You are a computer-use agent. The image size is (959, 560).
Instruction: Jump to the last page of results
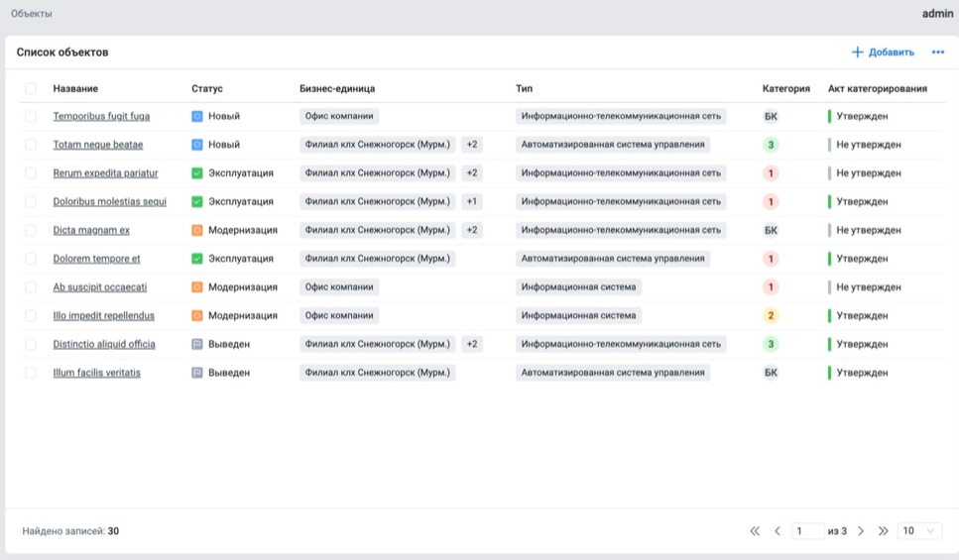883,531
